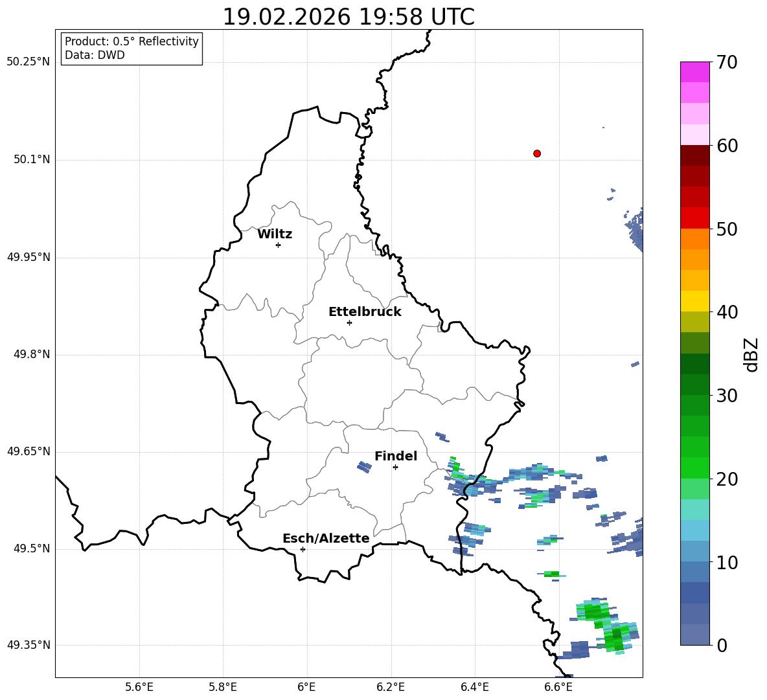The image size is (767, 700).
Task: Click the Product: 0.5° Reflectivity text
Action: point(132,41)
